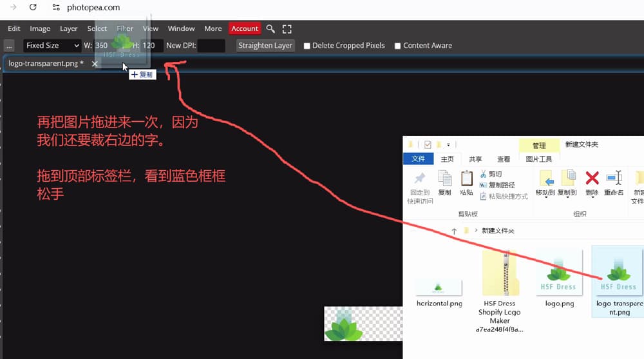Open the Select menu
This screenshot has width=644, height=359.
97,28
